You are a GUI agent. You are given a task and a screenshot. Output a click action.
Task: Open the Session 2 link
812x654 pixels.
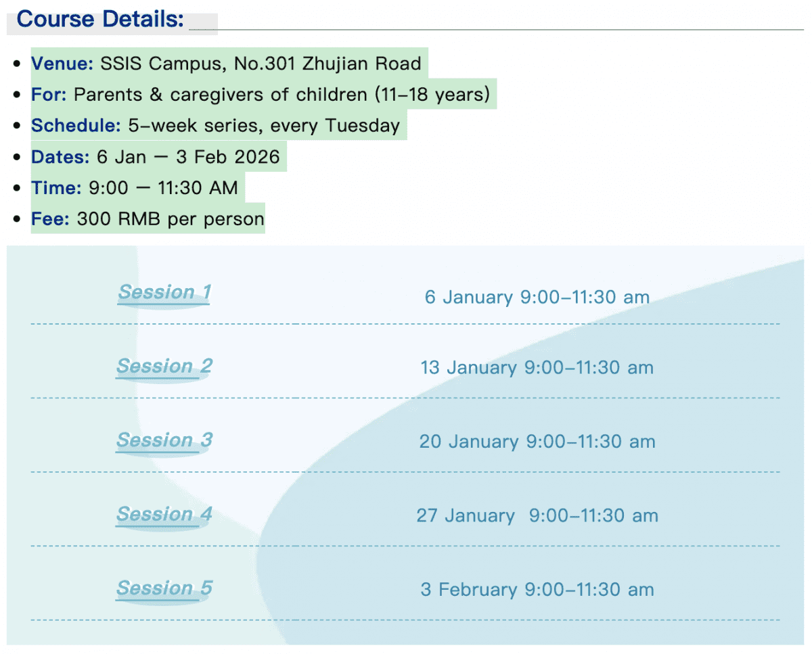pos(164,367)
